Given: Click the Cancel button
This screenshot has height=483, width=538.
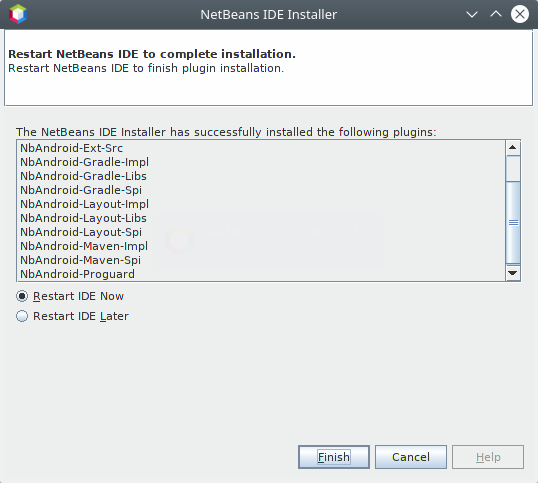Looking at the screenshot, I should (x=411, y=457).
